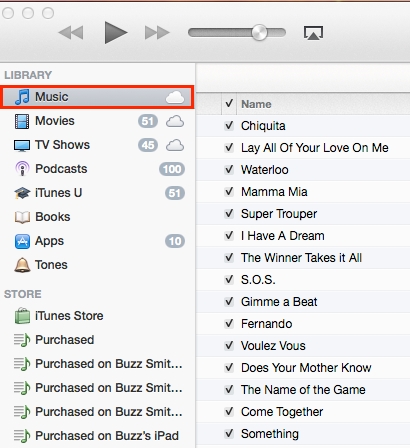This screenshot has width=410, height=448.
Task: Toggle the S.O.S. checkbox
Action: point(229,280)
